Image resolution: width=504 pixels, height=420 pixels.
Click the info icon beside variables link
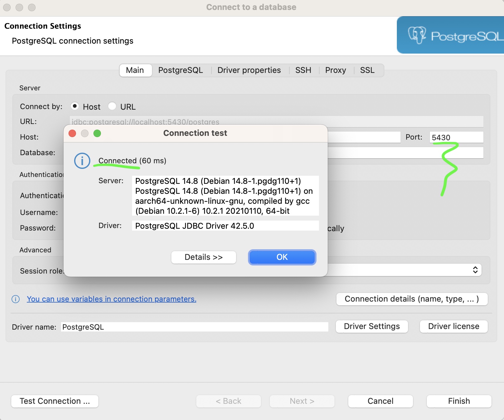(16, 299)
